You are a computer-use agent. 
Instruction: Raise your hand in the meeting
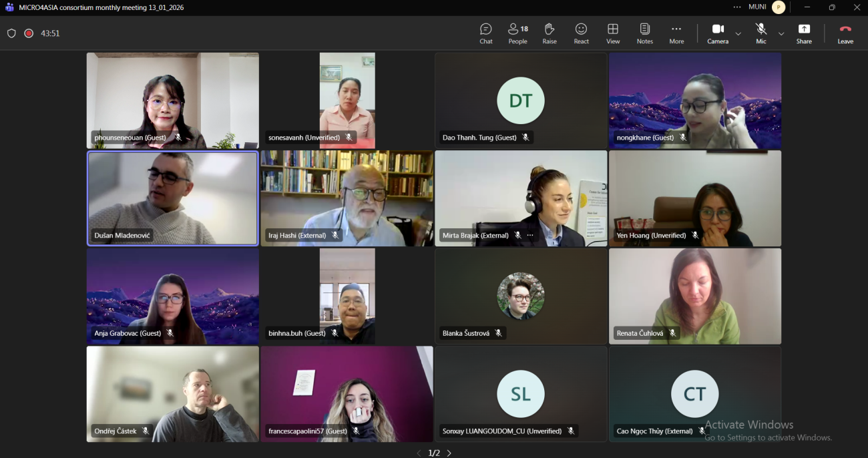tap(550, 33)
